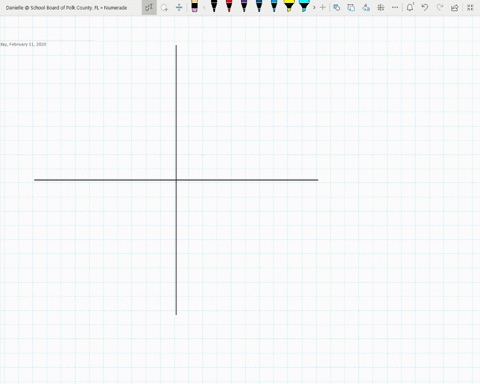Activate the Lasso Select tool
This screenshot has height=384, width=480.
164,7
